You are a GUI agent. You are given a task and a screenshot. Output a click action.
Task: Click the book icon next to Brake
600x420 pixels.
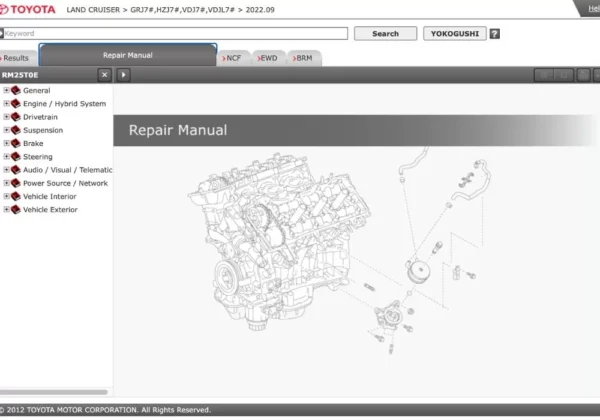pos(15,144)
